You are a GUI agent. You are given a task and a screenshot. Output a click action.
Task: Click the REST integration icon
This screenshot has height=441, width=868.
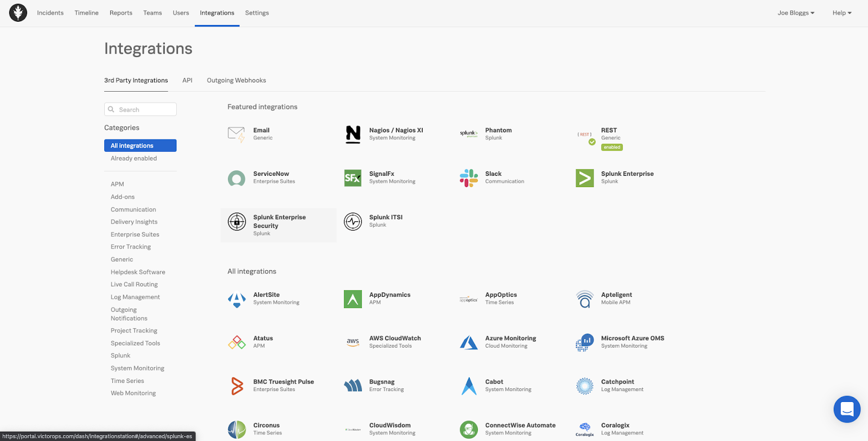585,137
